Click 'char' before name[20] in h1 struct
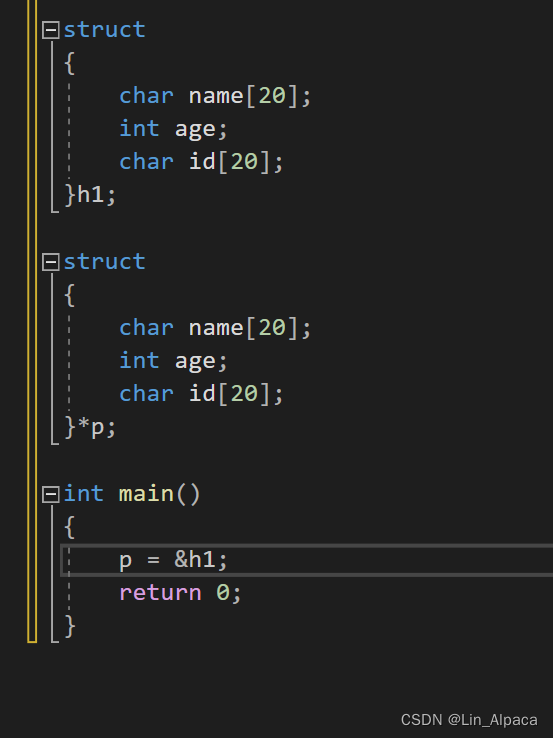553x738 pixels. click(146, 96)
